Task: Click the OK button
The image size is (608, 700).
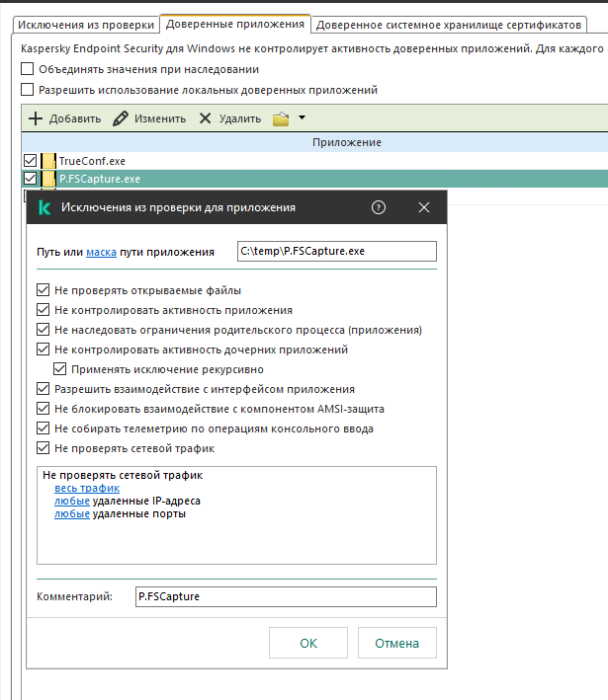Action: pyautogui.click(x=308, y=643)
